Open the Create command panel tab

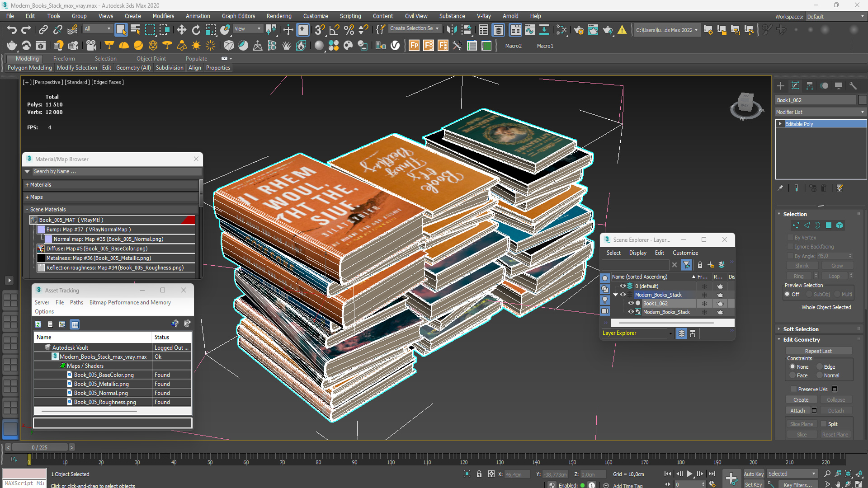[781, 86]
